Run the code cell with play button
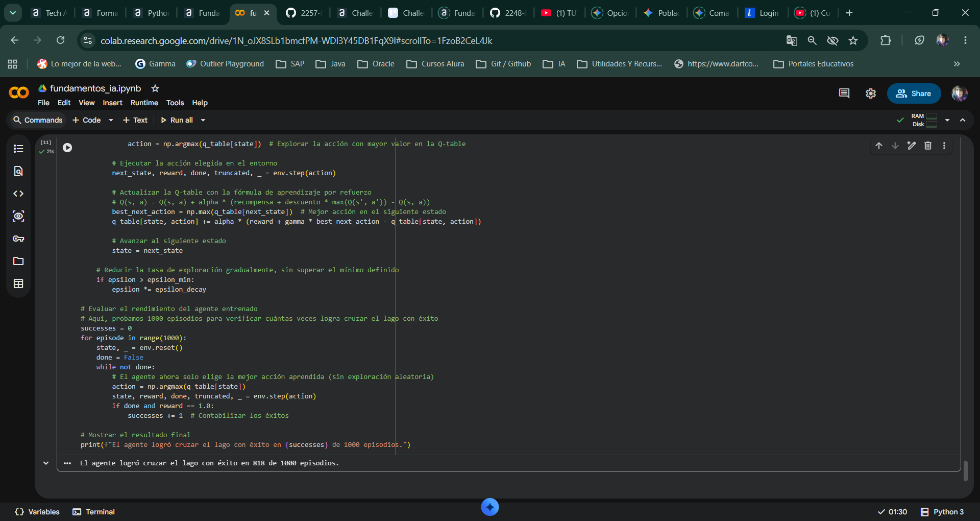980x521 pixels. click(x=67, y=148)
